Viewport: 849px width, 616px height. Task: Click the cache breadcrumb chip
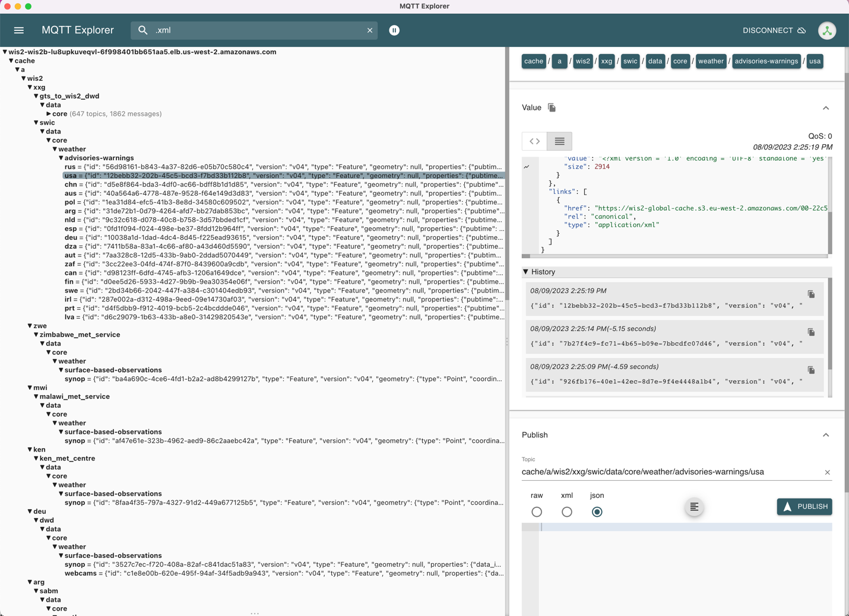(x=534, y=61)
